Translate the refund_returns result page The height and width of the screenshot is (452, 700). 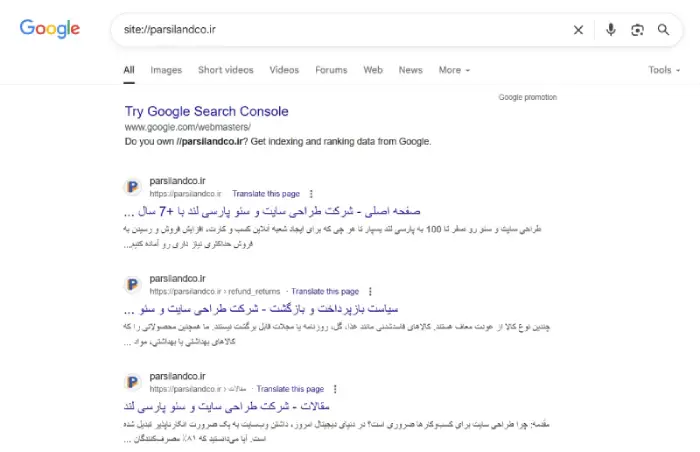(x=325, y=292)
